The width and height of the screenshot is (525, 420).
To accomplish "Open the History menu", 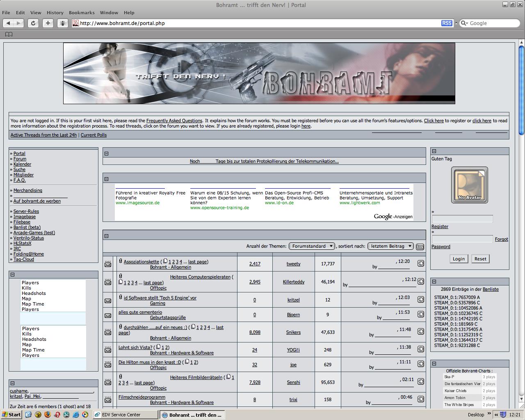I will [x=55, y=13].
